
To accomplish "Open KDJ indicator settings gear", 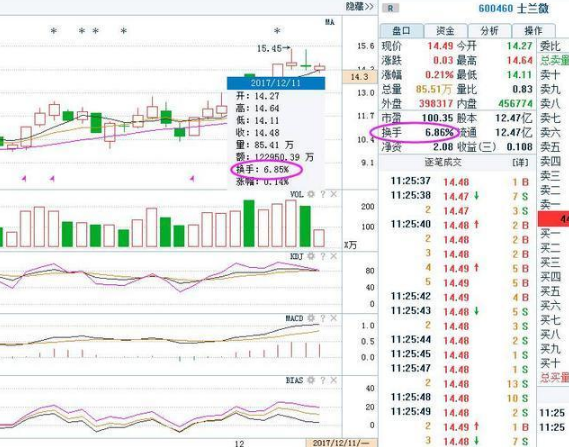I will 311,256.
